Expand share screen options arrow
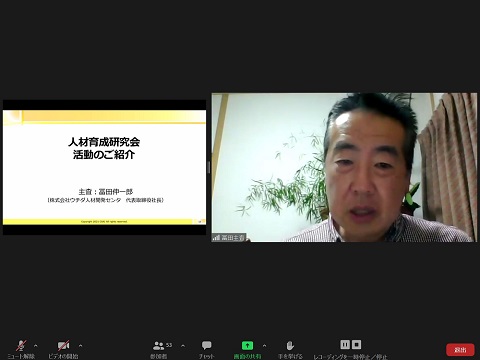 coord(264,346)
